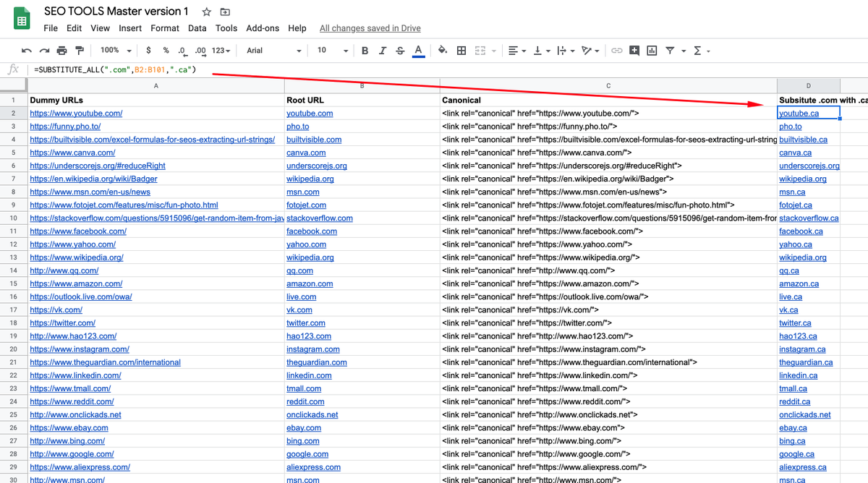The height and width of the screenshot is (483, 868).
Task: Star the SEO TOOLS Master document
Action: pyautogui.click(x=207, y=12)
